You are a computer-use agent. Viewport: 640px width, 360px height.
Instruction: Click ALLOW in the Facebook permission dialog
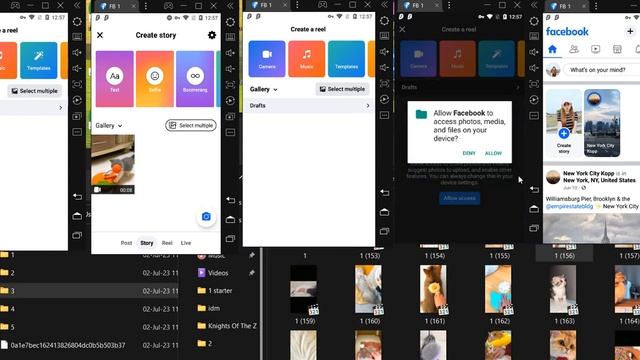pos(493,153)
